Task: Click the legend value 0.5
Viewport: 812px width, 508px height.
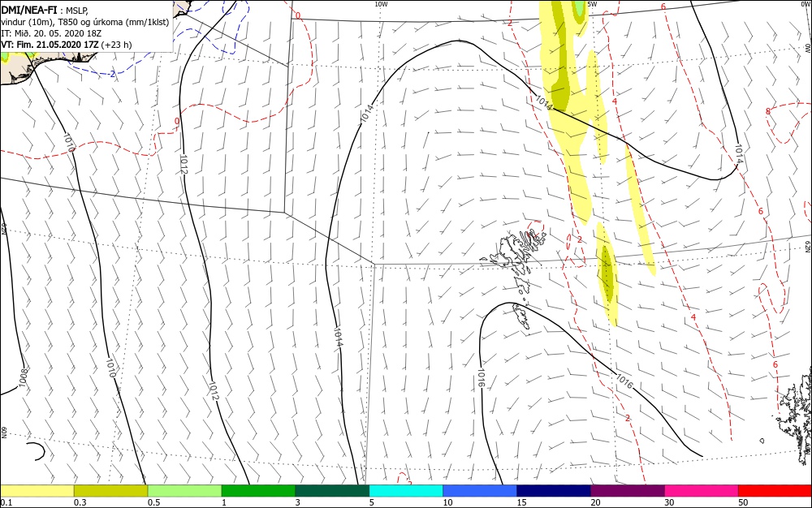Action: [x=153, y=502]
